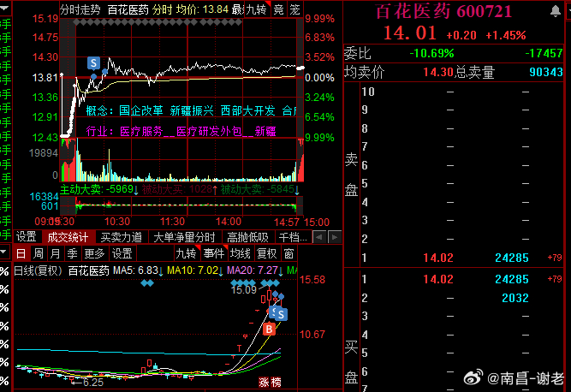571x392 pixels.
Task: Click the 日线(复权) chart title
Action: point(38,270)
